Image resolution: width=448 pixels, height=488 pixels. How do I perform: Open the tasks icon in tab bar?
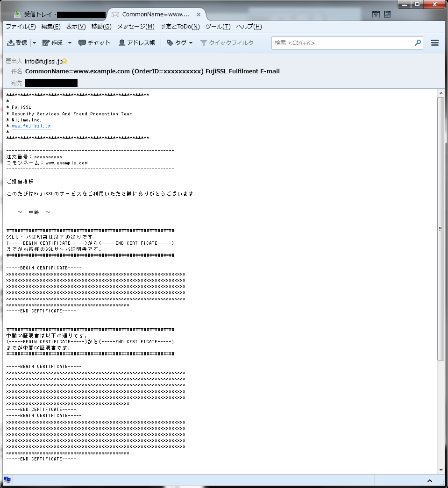tap(387, 14)
